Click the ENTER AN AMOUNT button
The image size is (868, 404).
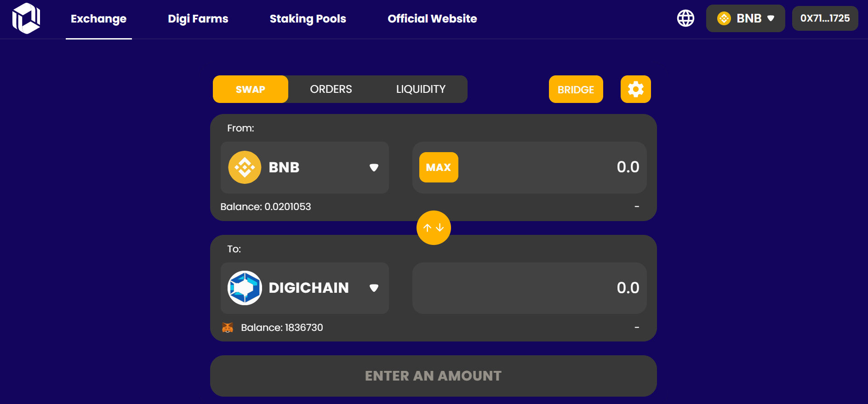433,376
